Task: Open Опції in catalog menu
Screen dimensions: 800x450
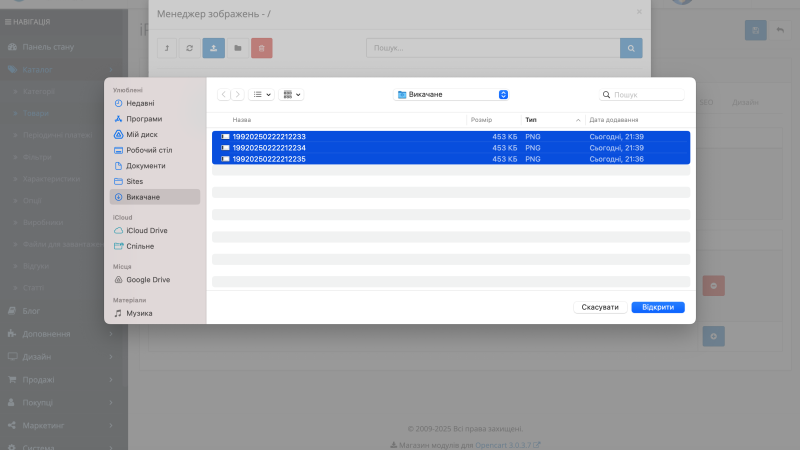Action: click(32, 201)
